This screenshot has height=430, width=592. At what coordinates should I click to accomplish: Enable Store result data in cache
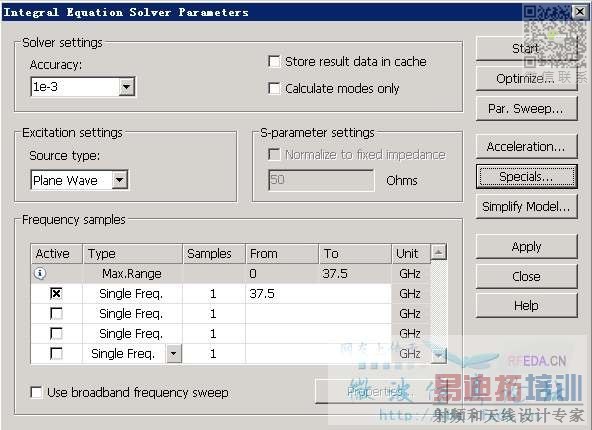click(x=274, y=62)
